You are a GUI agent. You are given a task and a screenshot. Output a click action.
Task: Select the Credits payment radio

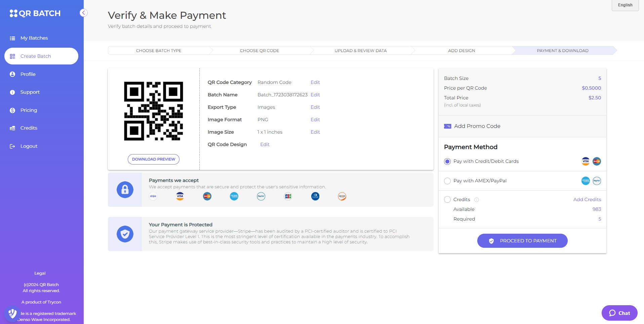click(x=447, y=199)
